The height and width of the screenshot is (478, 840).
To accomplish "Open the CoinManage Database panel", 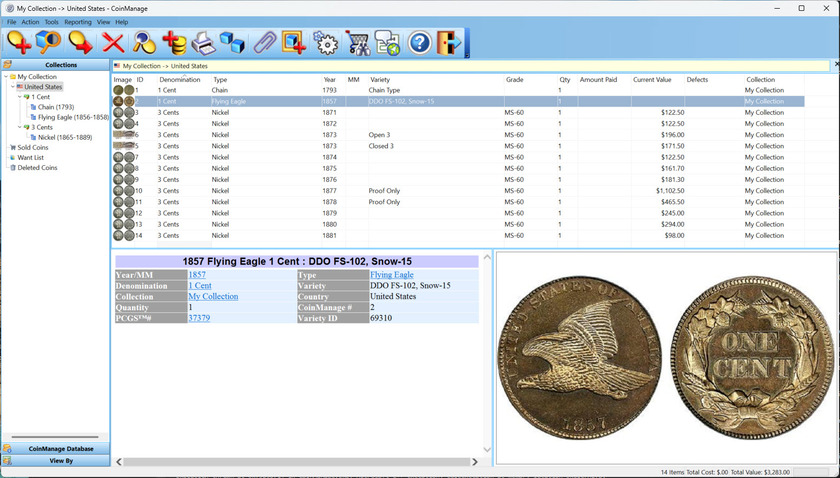I will pos(60,449).
